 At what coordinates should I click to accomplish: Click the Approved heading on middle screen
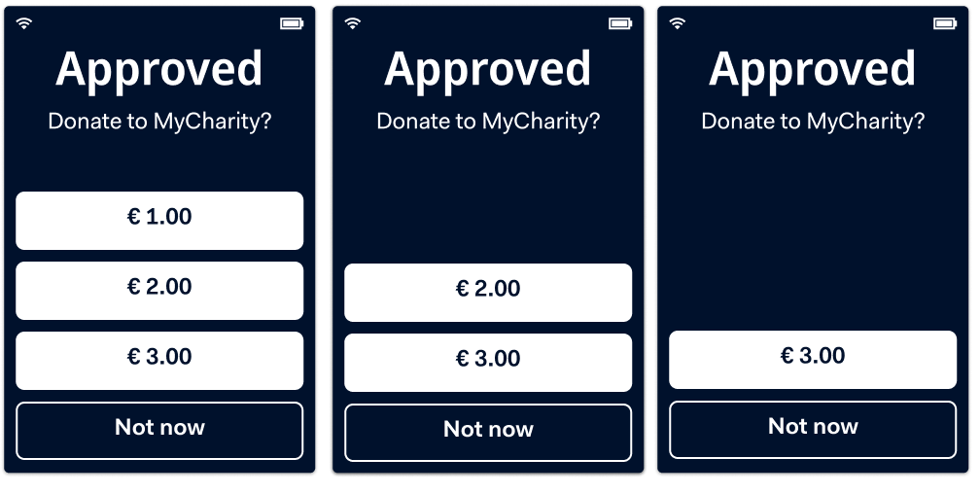point(488,70)
